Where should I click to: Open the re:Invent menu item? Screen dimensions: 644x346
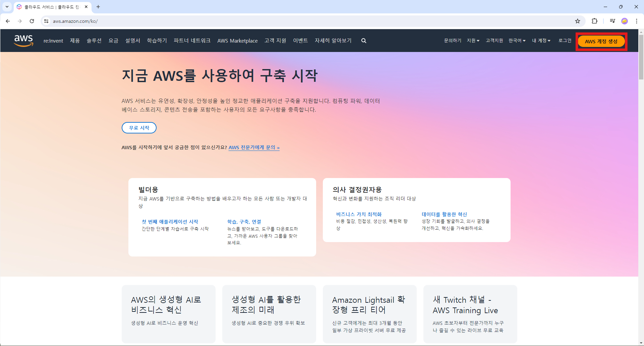(x=53, y=41)
